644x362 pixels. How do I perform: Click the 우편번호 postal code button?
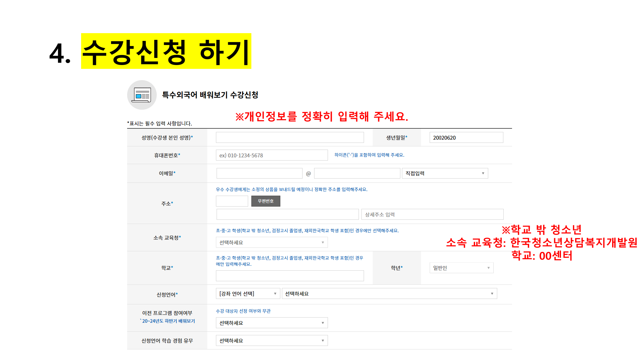tap(266, 201)
